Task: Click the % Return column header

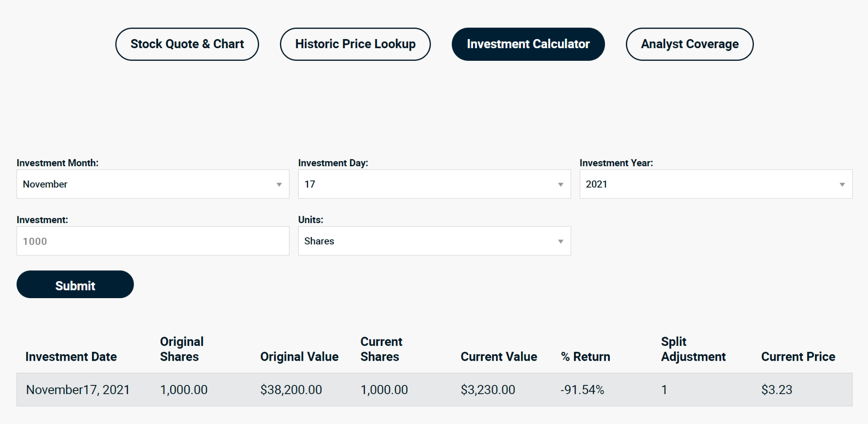Action: pos(585,356)
